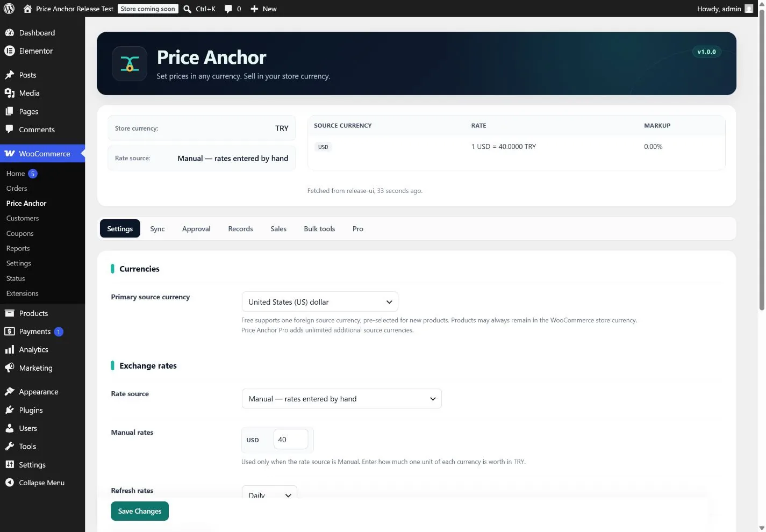Click the USD source currency tag
The width and height of the screenshot is (766, 532).
(323, 147)
